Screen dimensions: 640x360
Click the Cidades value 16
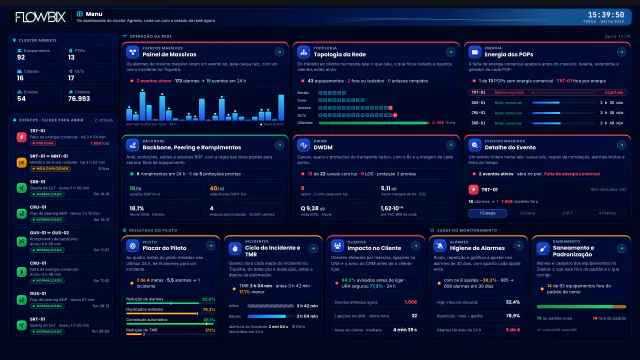[20, 78]
